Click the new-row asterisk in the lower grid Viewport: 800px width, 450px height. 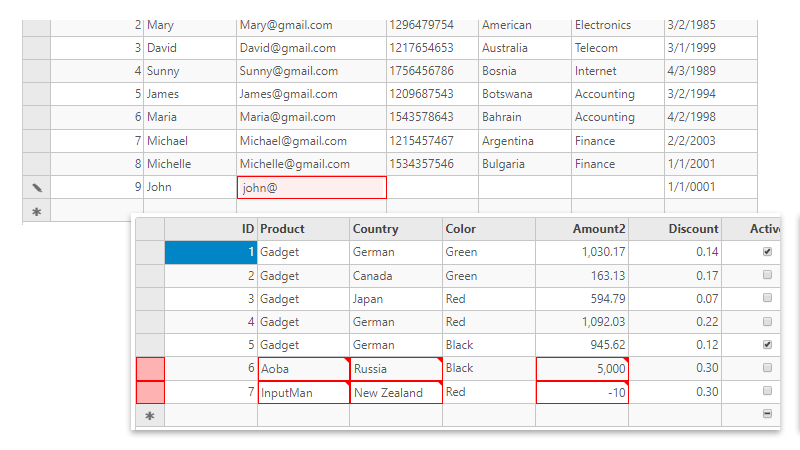click(x=150, y=415)
